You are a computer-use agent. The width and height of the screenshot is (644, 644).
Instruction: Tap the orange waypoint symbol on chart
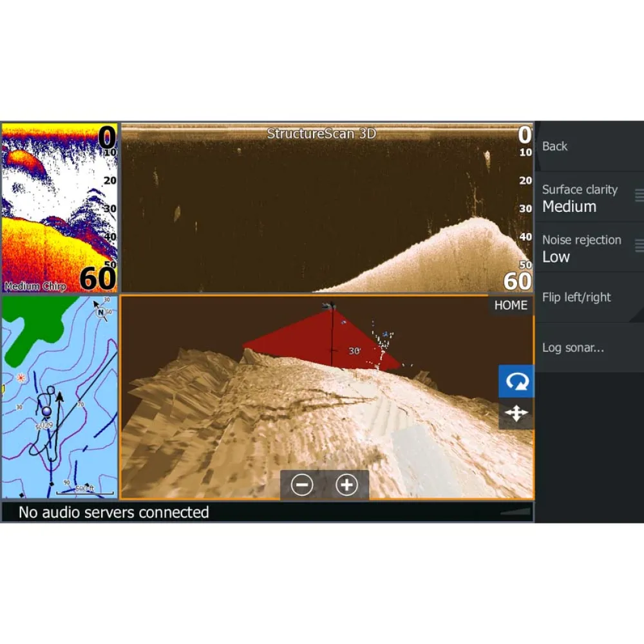(21, 377)
